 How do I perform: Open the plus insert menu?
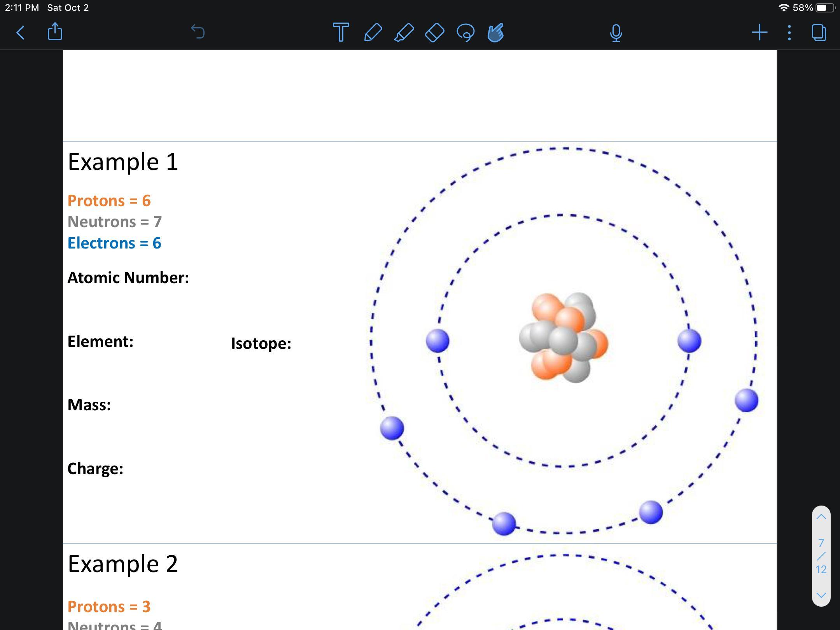759,32
